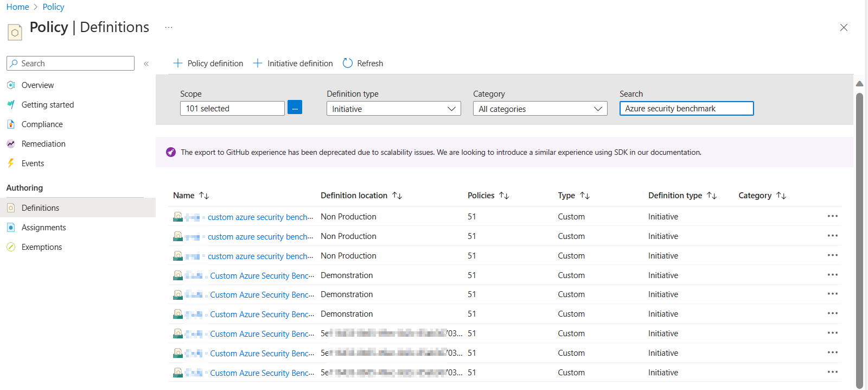Viewport: 868px width, 390px height.
Task: Click the rocket icon in the deprecation notice
Action: coord(171,152)
